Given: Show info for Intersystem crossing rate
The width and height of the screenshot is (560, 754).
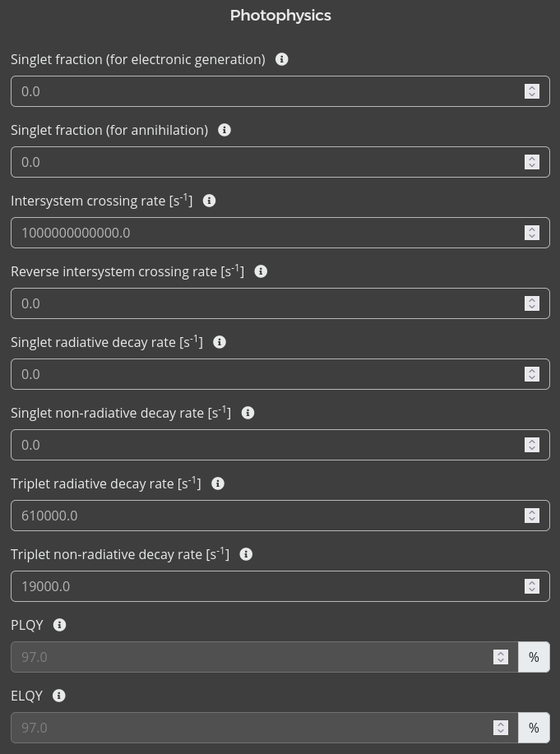Looking at the screenshot, I should [x=209, y=201].
